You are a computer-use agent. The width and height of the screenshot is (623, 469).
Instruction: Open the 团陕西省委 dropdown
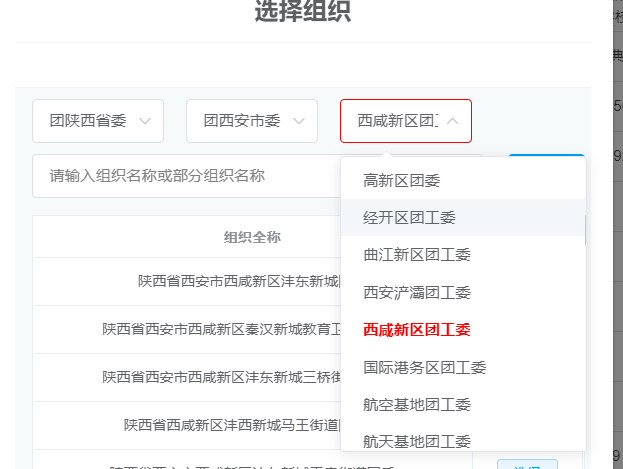98,121
